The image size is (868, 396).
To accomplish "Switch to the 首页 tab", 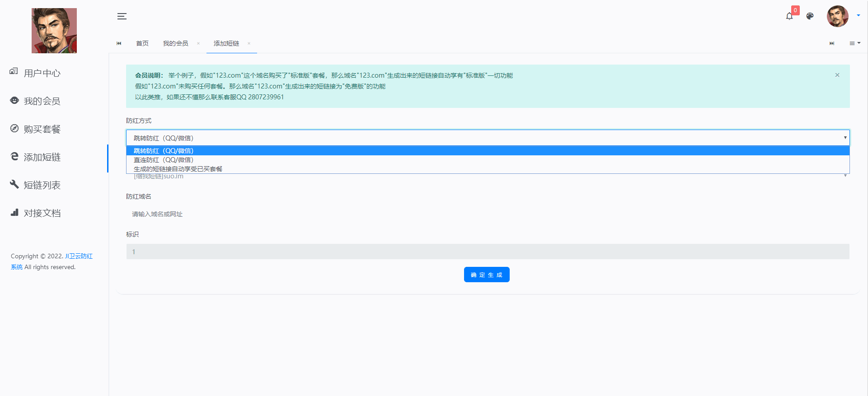I will pos(142,43).
